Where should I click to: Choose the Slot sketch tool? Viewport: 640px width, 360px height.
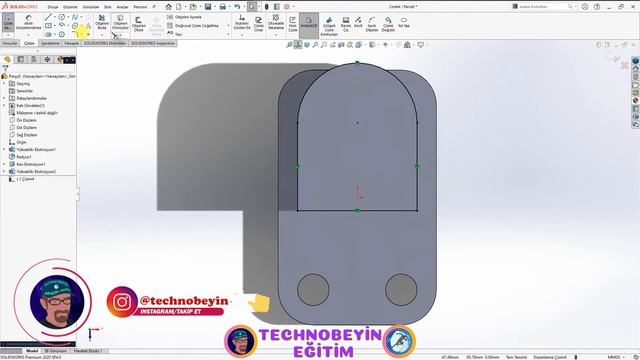coord(48,34)
